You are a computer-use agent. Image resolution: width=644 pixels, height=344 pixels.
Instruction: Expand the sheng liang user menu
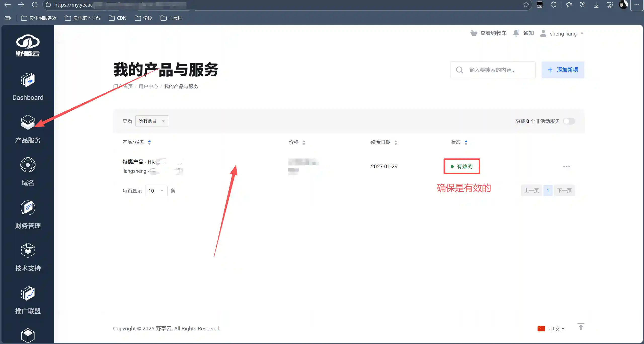click(x=562, y=34)
